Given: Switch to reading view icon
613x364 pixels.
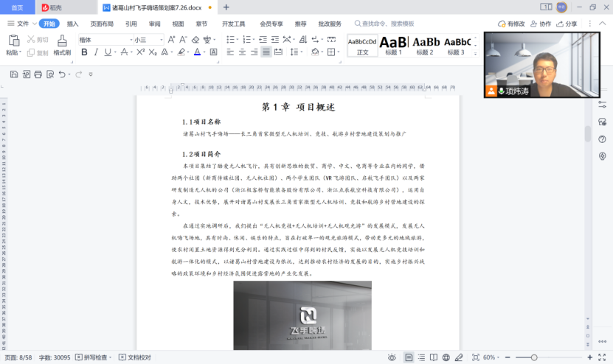Looking at the screenshot, I should point(434,357).
